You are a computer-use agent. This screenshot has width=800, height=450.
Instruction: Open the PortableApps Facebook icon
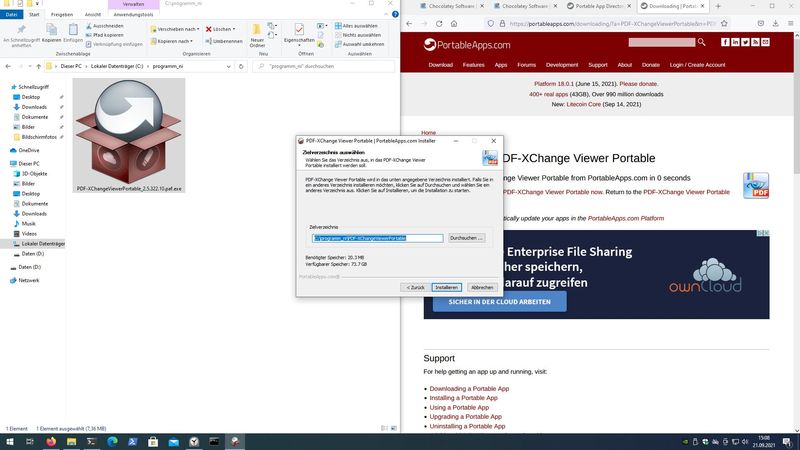coord(725,42)
